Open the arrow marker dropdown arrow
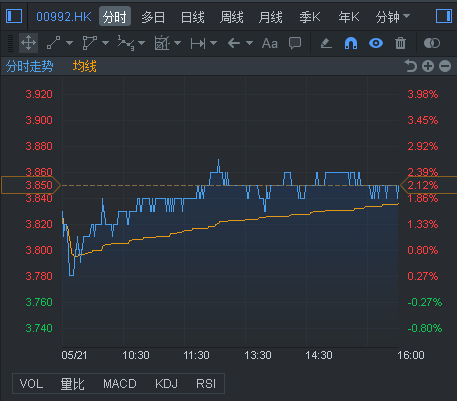Screen dimensions: 457x401 pyautogui.click(x=249, y=43)
